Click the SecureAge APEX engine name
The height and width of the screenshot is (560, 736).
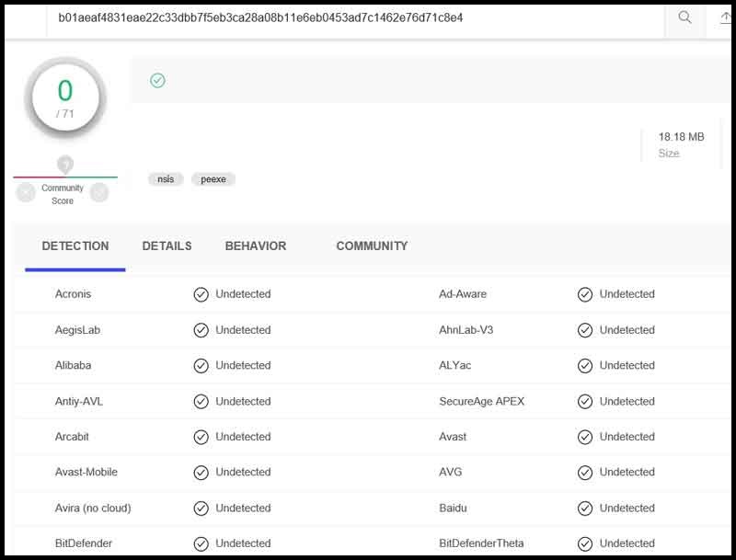pos(481,402)
